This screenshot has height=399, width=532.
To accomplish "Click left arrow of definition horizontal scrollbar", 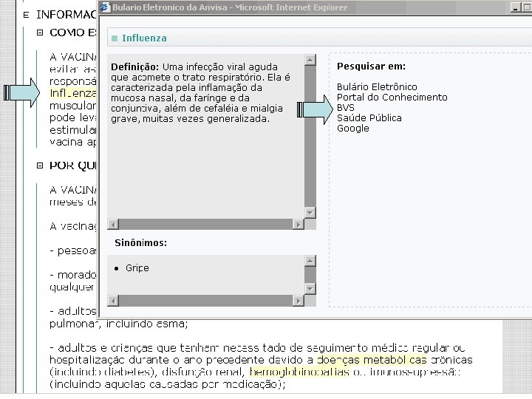I will [113, 225].
